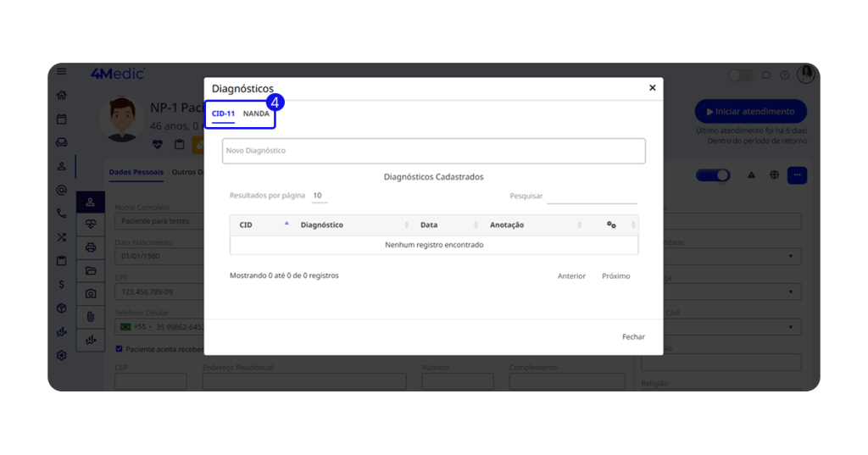Switch to the NANDA tab
The height and width of the screenshot is (455, 868).
pyautogui.click(x=256, y=114)
